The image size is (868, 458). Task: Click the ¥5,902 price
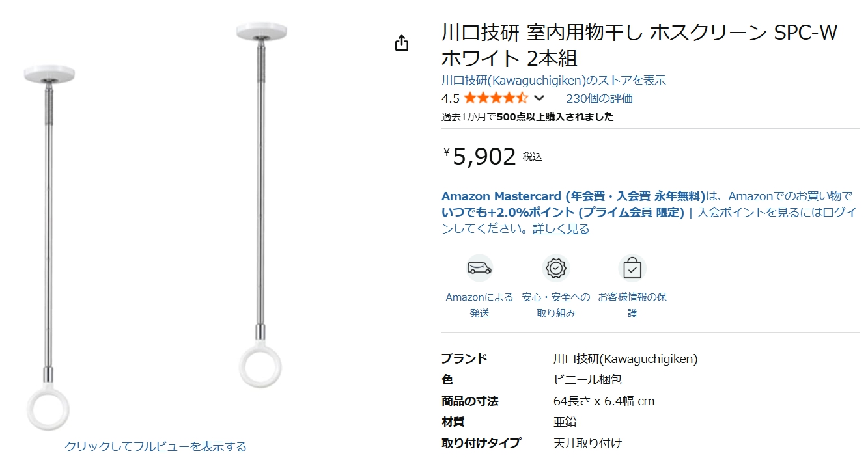(484, 157)
